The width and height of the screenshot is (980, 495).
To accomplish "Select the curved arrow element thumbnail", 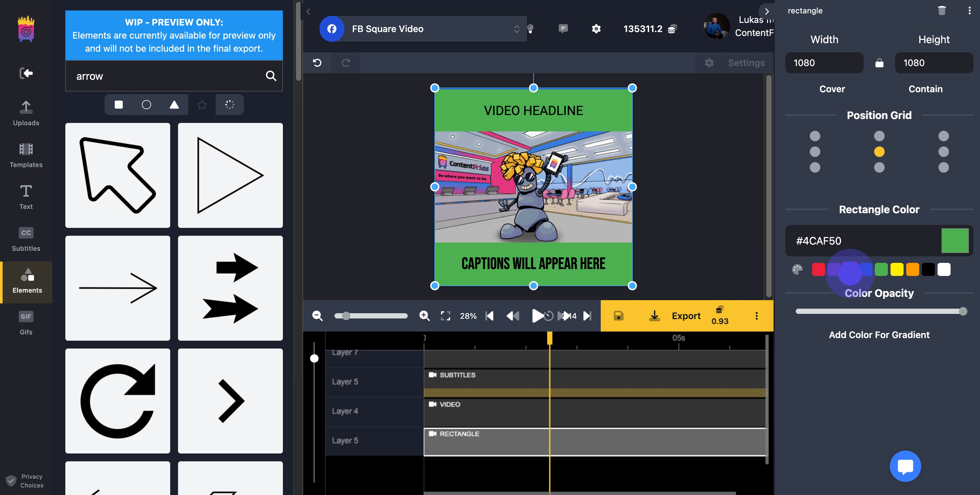I will click(118, 401).
